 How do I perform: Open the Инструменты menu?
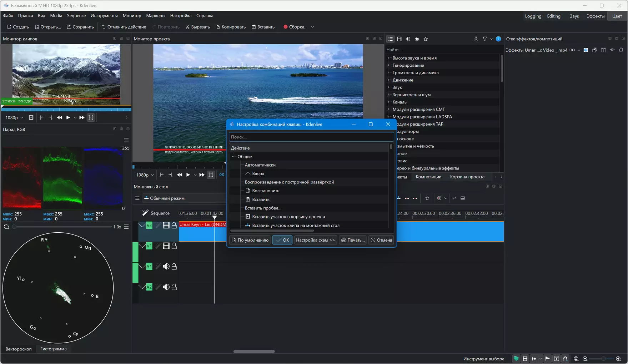[x=104, y=16]
